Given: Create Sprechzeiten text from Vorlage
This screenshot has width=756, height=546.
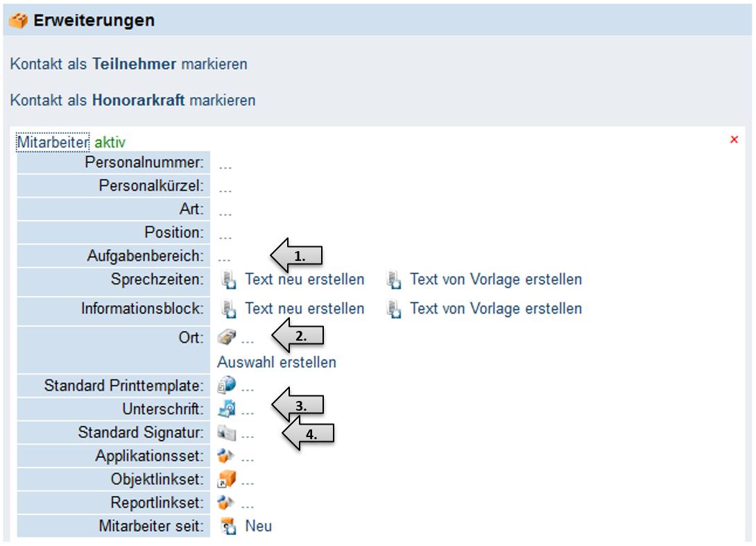Looking at the screenshot, I should [x=495, y=280].
